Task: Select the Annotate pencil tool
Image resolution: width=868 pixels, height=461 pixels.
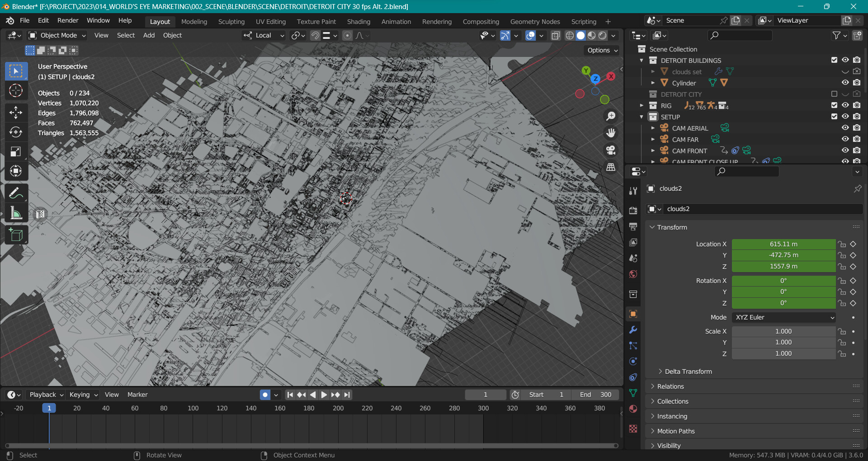Action: click(x=16, y=193)
